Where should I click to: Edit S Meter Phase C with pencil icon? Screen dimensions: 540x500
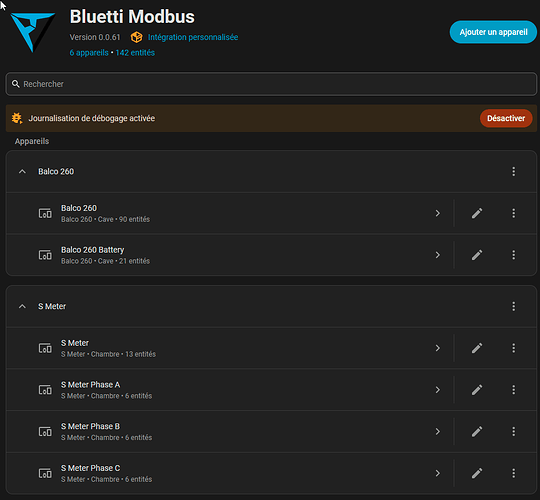coord(477,473)
